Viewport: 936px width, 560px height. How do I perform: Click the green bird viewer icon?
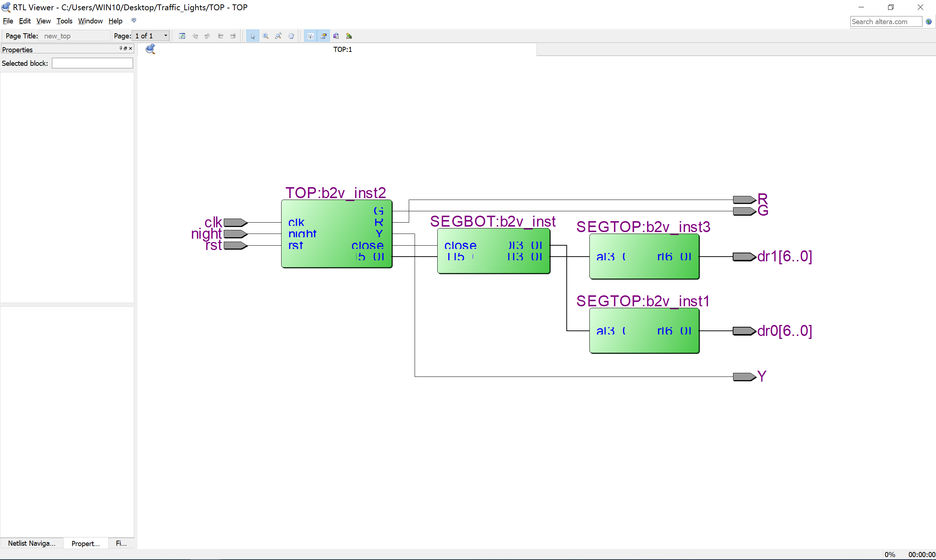(x=349, y=36)
